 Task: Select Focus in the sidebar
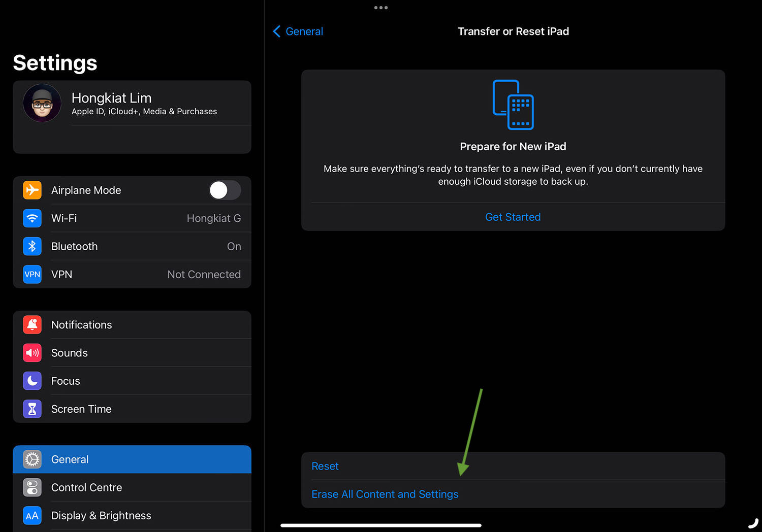132,381
